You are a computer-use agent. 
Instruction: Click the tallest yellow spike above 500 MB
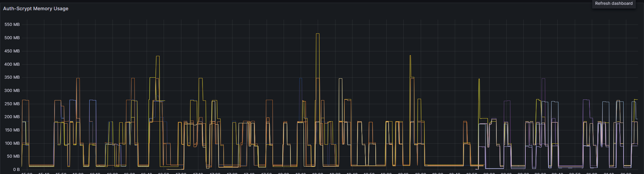click(x=318, y=34)
